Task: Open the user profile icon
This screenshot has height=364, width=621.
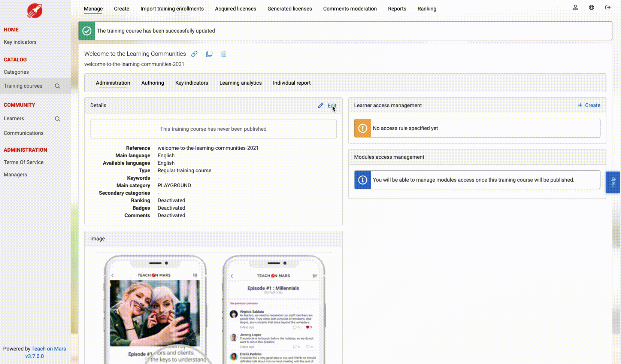Action: point(575,7)
